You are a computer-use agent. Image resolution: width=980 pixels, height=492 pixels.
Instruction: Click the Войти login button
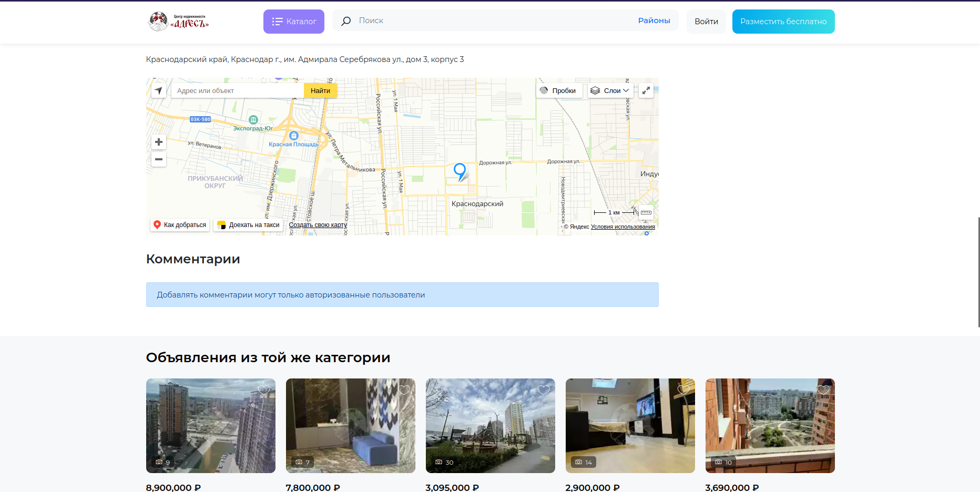(x=706, y=22)
